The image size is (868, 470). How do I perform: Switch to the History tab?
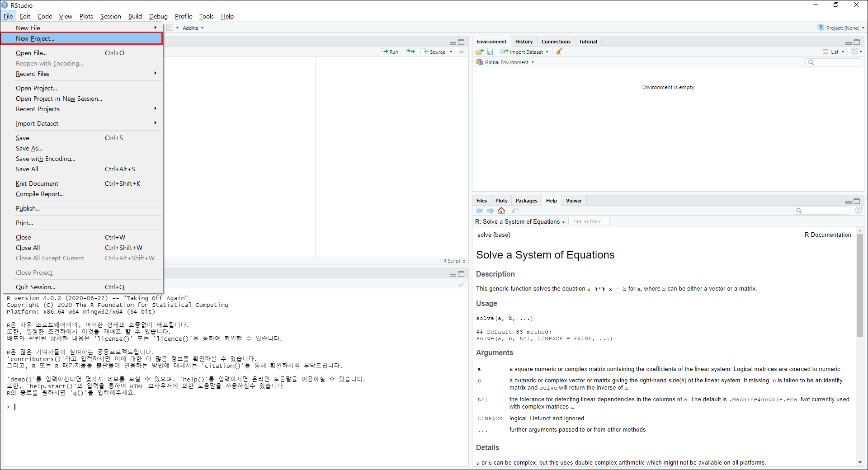pyautogui.click(x=524, y=42)
